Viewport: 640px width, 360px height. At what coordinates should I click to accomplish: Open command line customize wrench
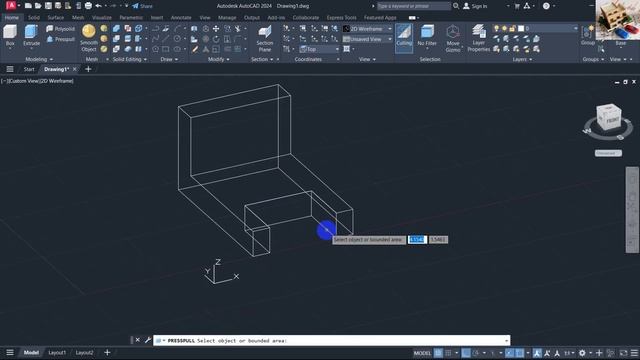[148, 340]
